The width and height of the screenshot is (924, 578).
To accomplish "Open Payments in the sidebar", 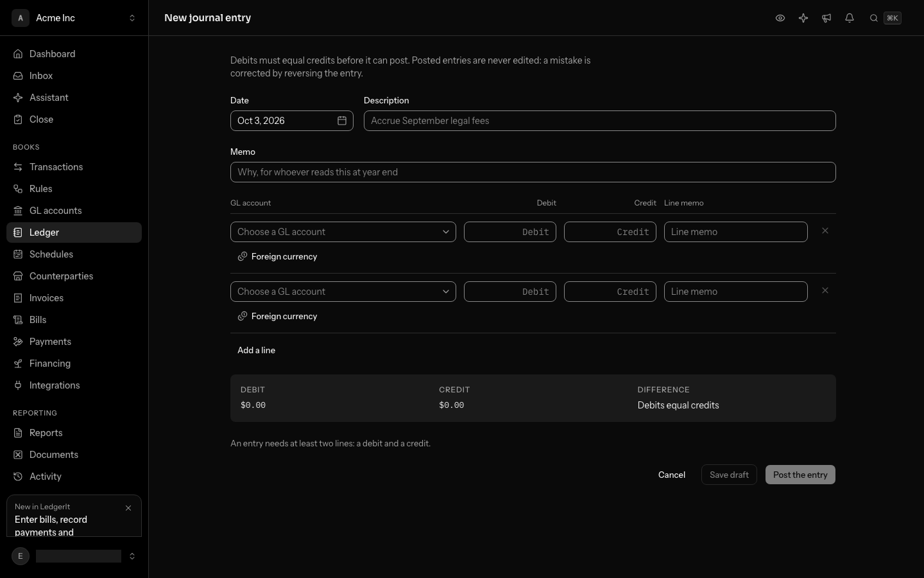I will [74, 342].
